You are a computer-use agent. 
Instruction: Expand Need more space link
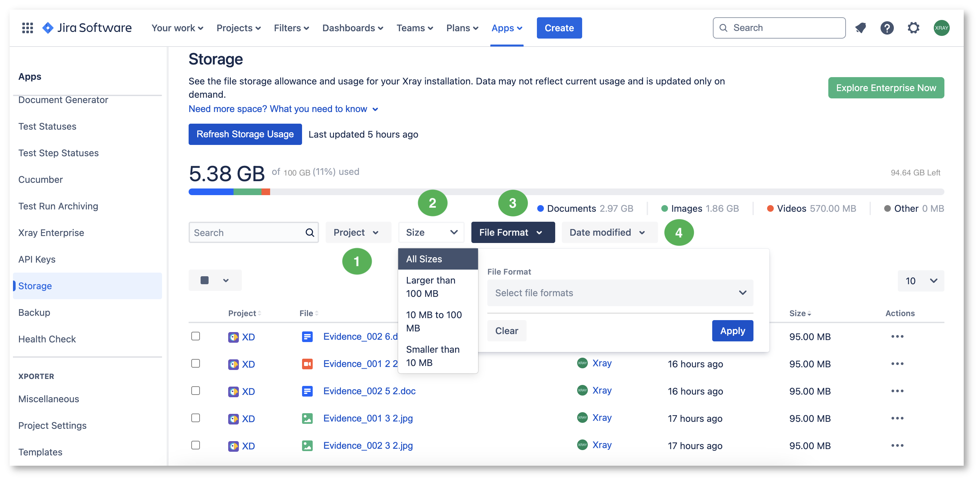[x=283, y=109]
